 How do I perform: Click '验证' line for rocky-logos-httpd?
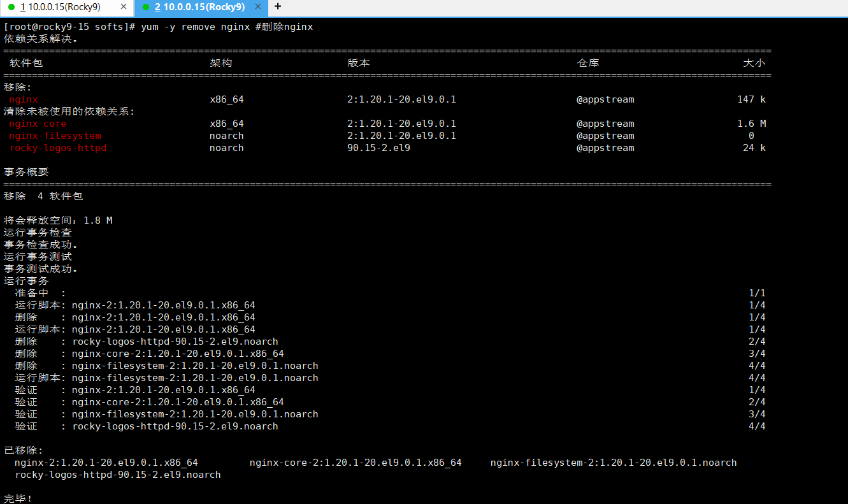click(147, 426)
